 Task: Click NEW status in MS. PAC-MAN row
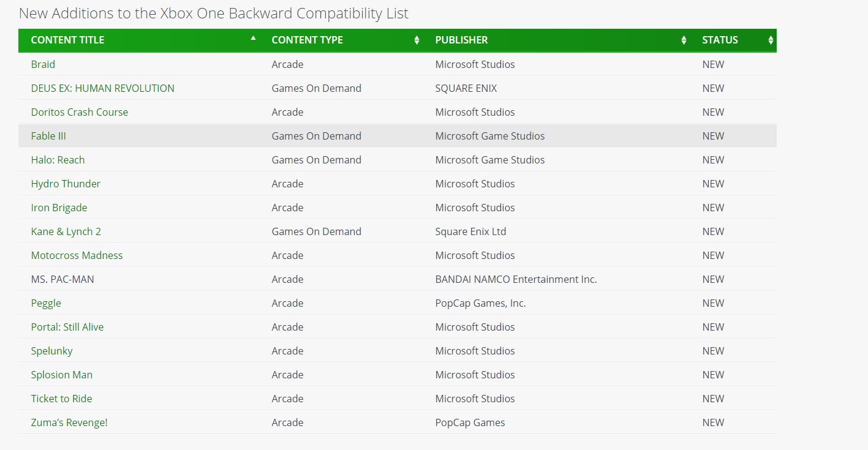coord(713,279)
